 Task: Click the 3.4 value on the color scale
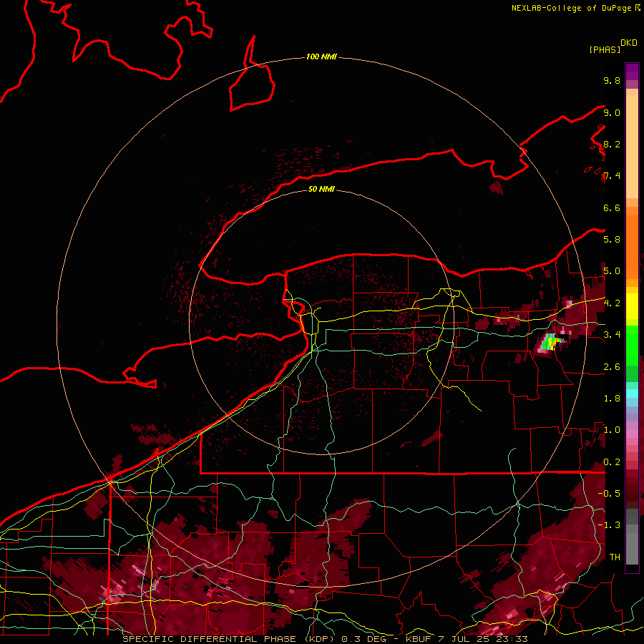(612, 335)
